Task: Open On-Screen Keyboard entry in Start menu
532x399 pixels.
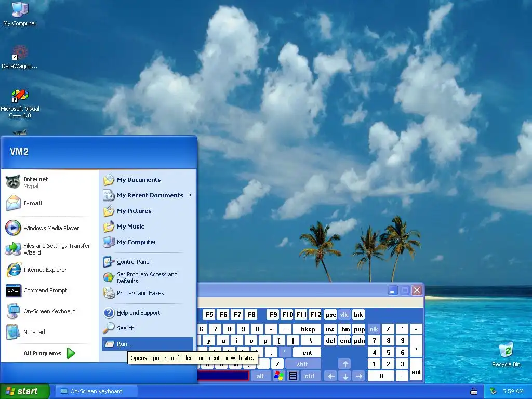Action: [x=49, y=311]
